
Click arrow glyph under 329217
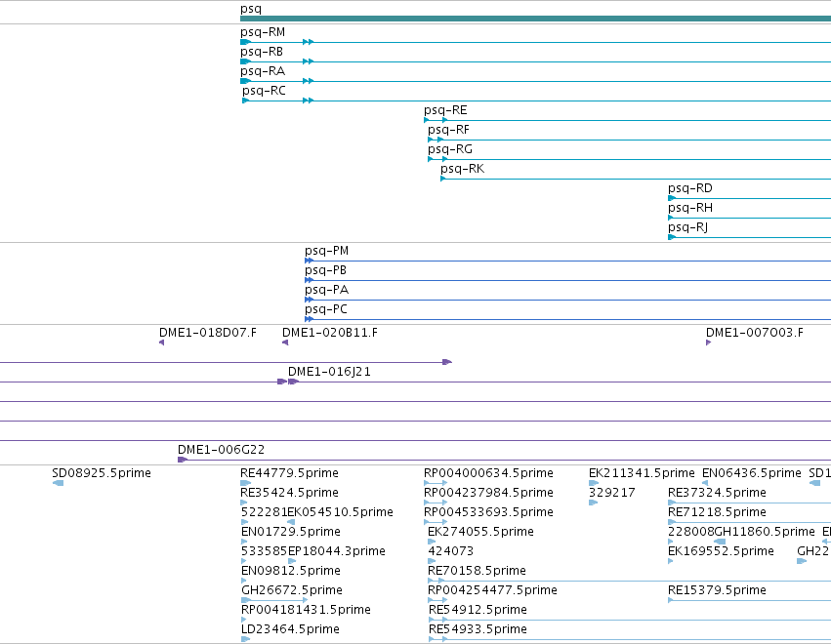tap(593, 503)
